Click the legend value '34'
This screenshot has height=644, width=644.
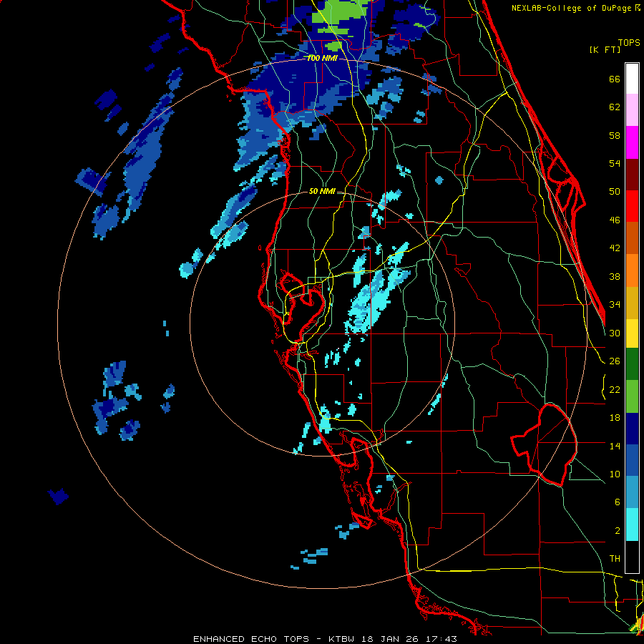[615, 305]
